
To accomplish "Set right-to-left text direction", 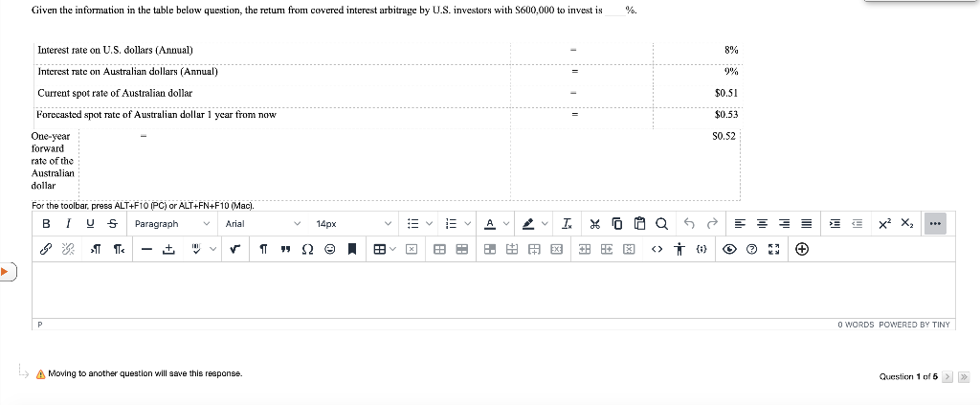I will (x=118, y=249).
